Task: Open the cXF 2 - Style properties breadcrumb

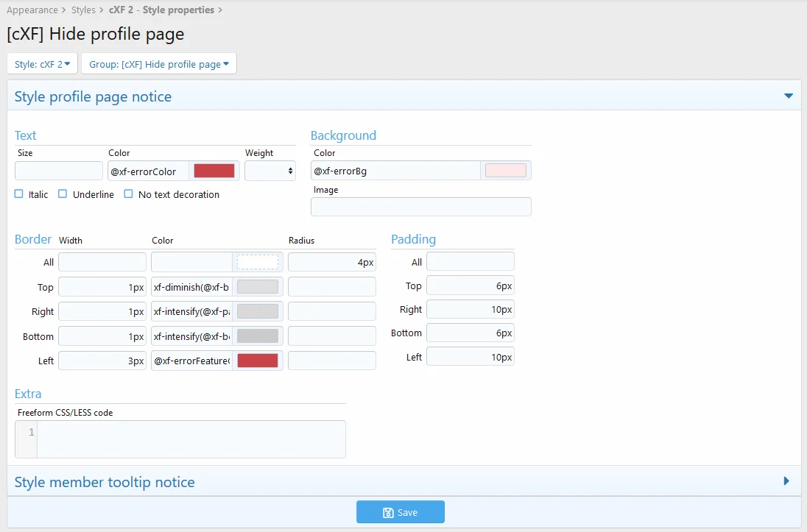Action: 161,10
